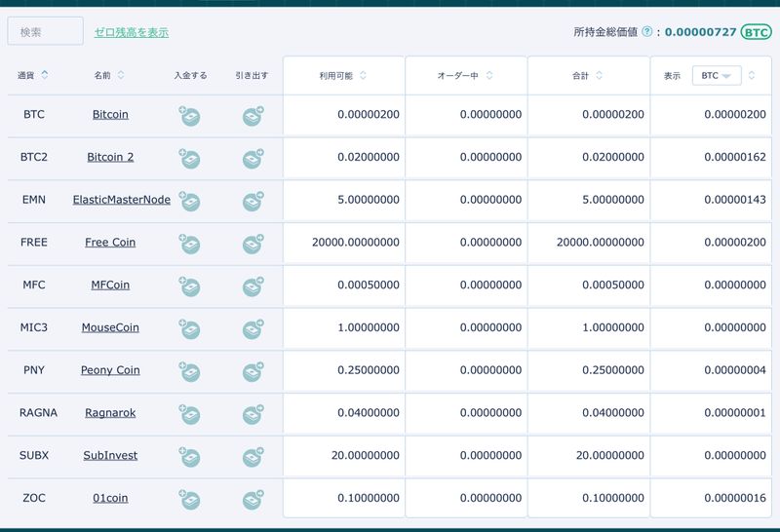Click the deposit icon for Ragnarok
The width and height of the screenshot is (780, 532).
point(189,414)
